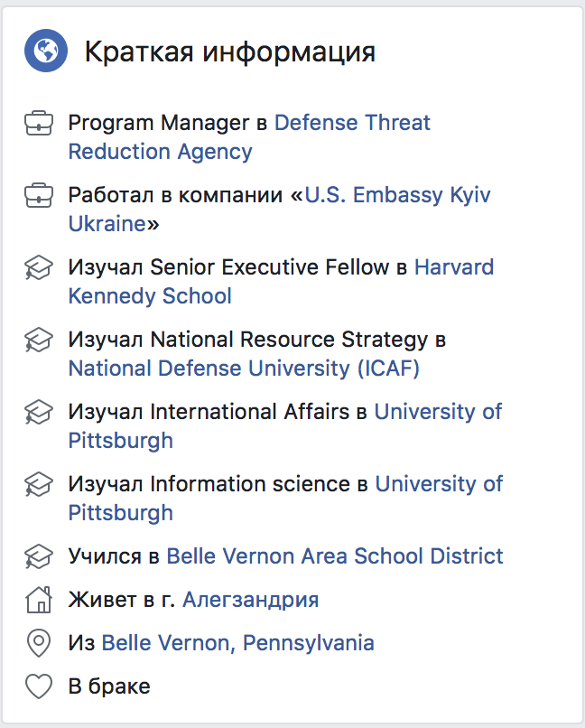
Task: Click the location pin hometown icon
Action: tap(39, 643)
